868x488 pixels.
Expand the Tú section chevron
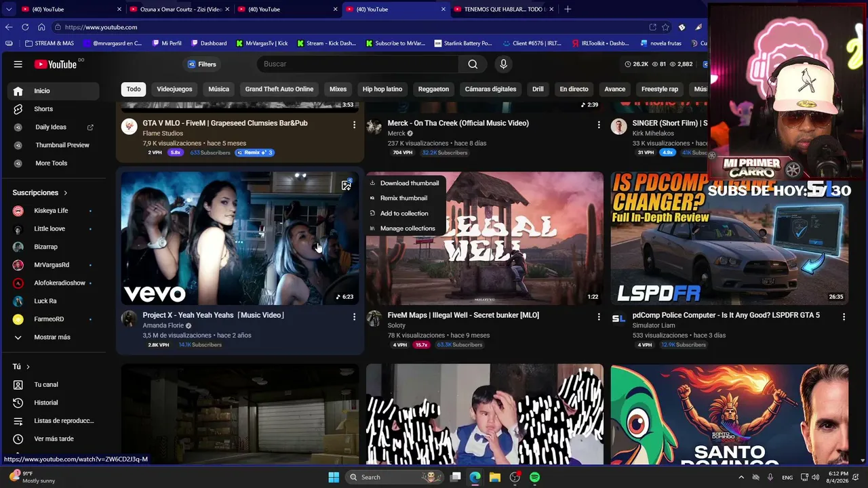(28, 367)
